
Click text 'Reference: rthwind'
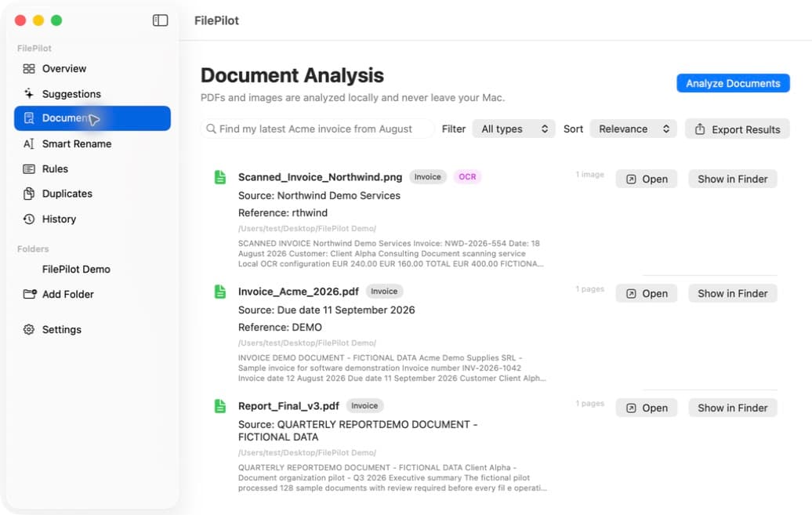283,213
